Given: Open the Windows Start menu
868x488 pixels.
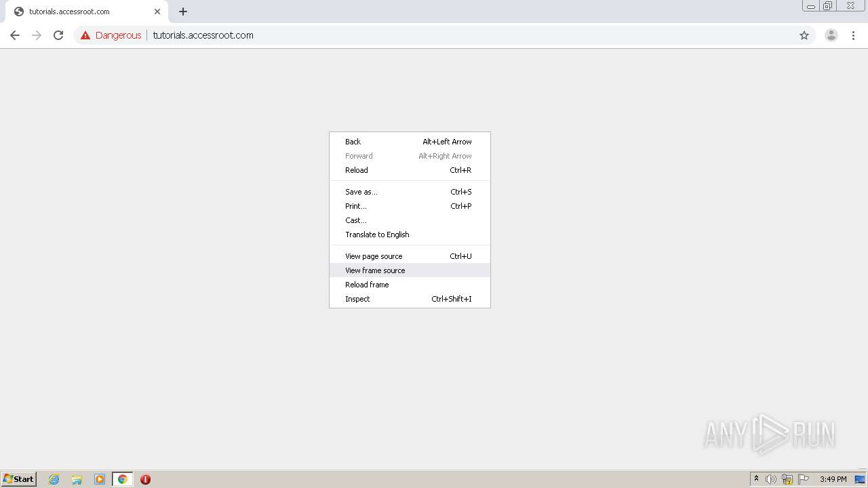Looking at the screenshot, I should [x=19, y=479].
